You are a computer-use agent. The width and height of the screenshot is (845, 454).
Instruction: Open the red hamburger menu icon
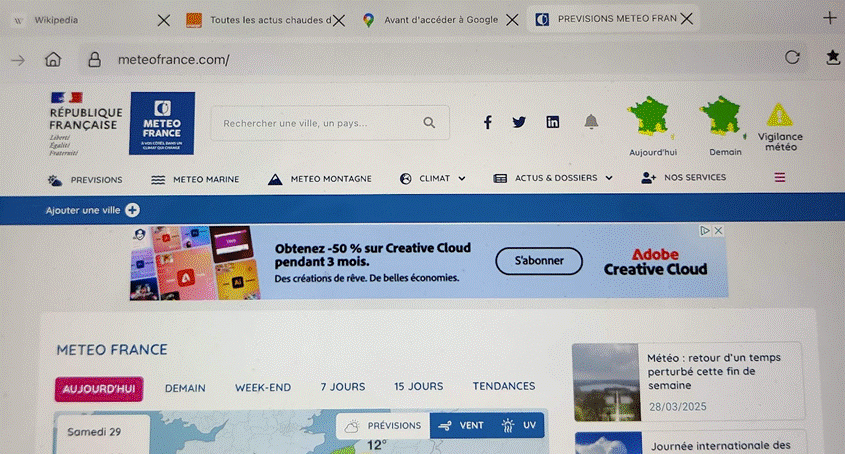click(x=780, y=177)
